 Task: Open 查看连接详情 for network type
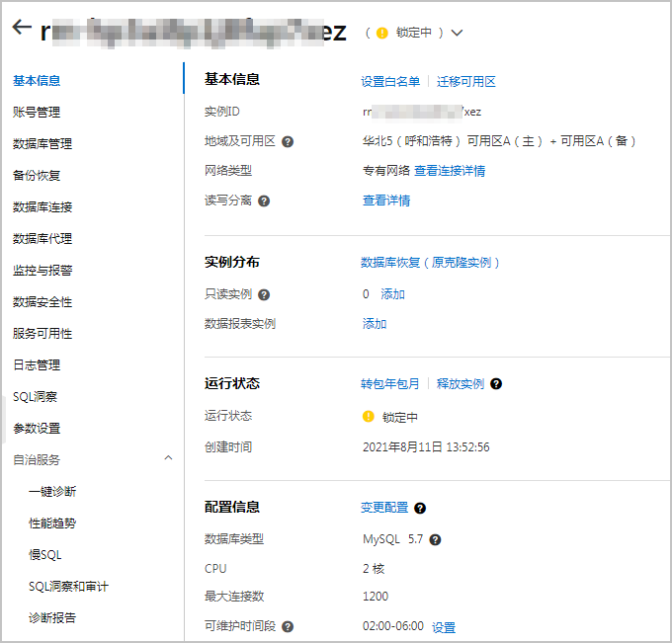450,171
